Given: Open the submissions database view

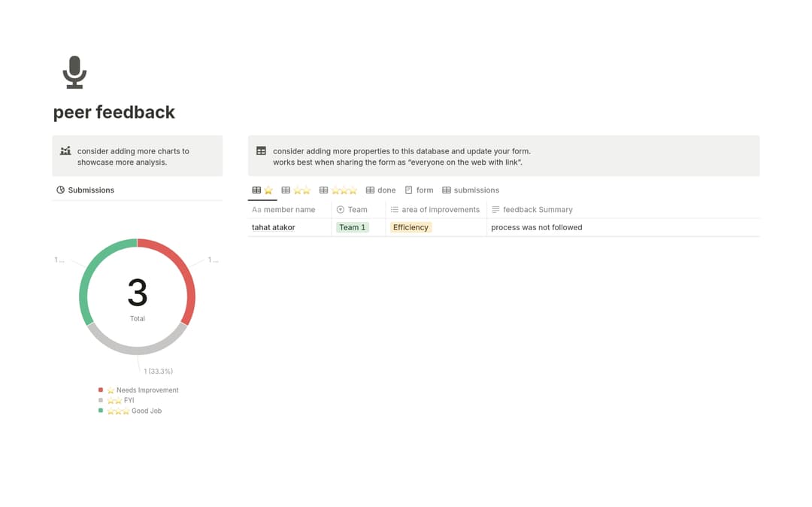Looking at the screenshot, I should click(471, 190).
